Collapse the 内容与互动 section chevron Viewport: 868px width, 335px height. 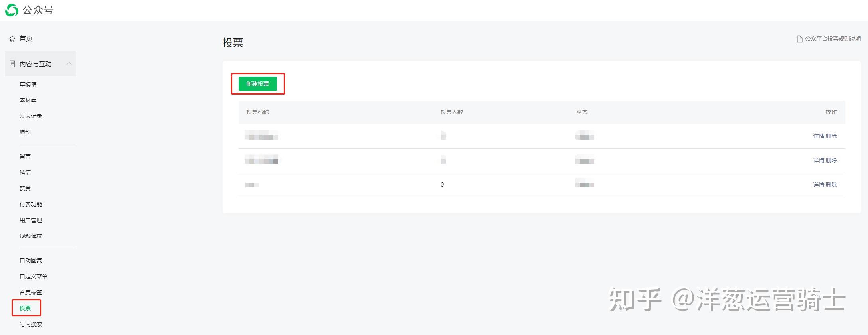pyautogui.click(x=69, y=63)
